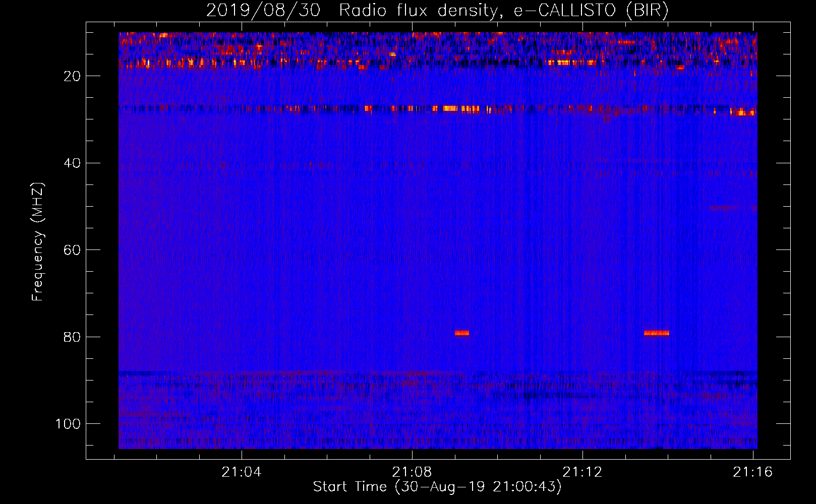Click the 100 MHz frequency tick label
The width and height of the screenshot is (816, 504).
(68, 424)
